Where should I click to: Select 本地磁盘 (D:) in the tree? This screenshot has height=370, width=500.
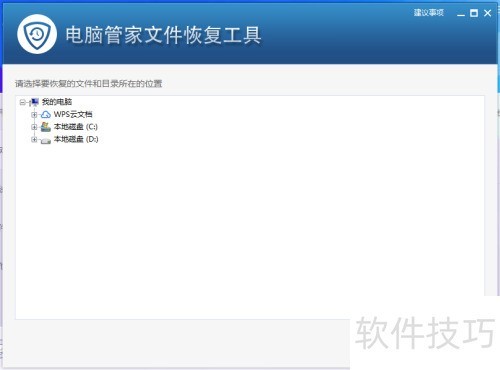point(76,139)
